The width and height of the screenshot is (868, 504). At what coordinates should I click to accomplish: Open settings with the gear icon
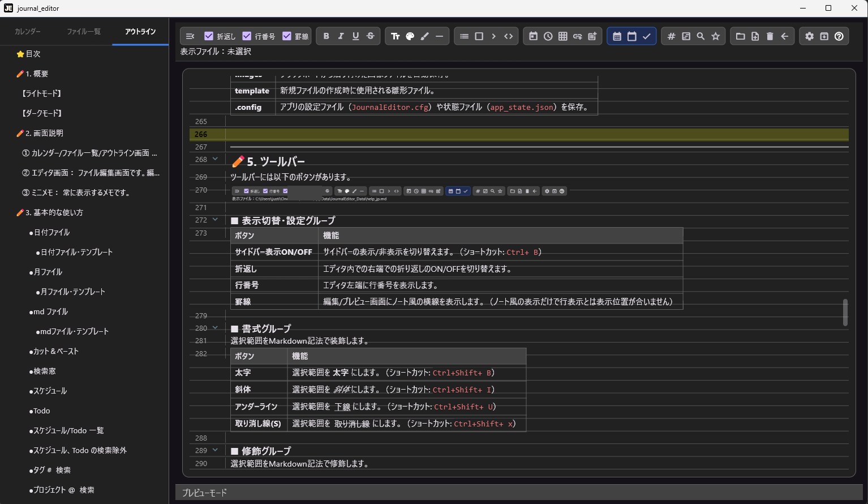[x=809, y=36]
